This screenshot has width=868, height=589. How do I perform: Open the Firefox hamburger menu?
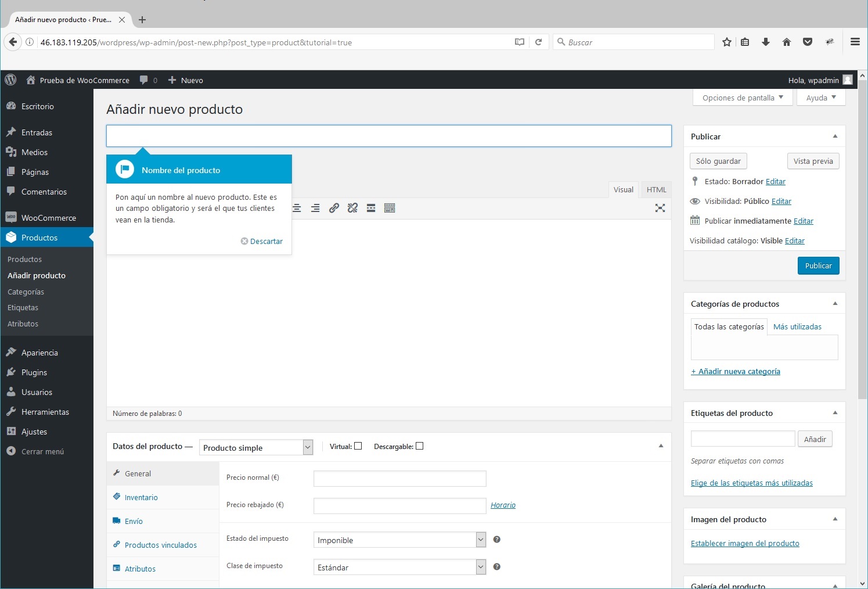[855, 42]
